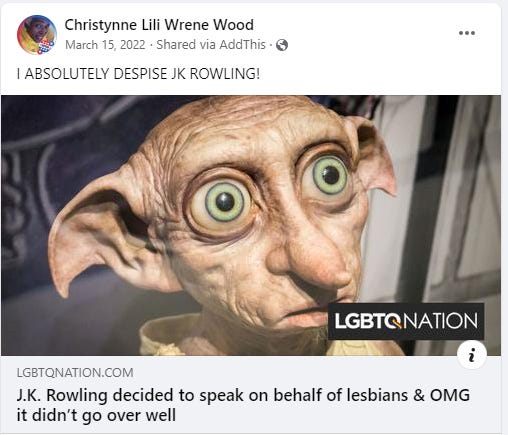
Task: Click the LGBTQ Nation logo badge on image
Action: (x=406, y=321)
